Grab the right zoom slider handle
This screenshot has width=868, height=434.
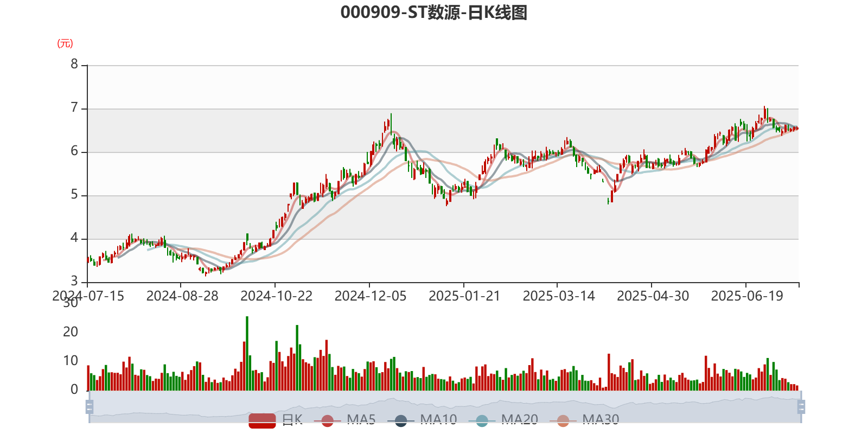pos(801,407)
